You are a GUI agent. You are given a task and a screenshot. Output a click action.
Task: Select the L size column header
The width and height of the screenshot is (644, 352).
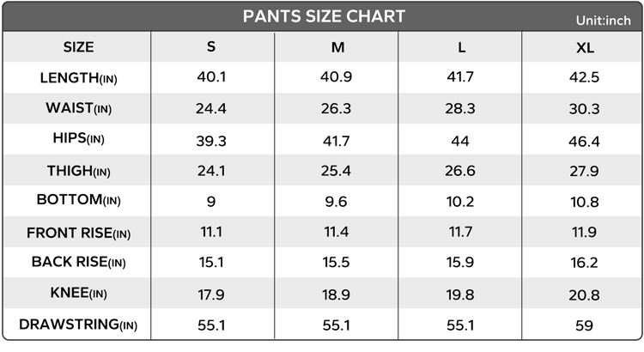pos(462,47)
